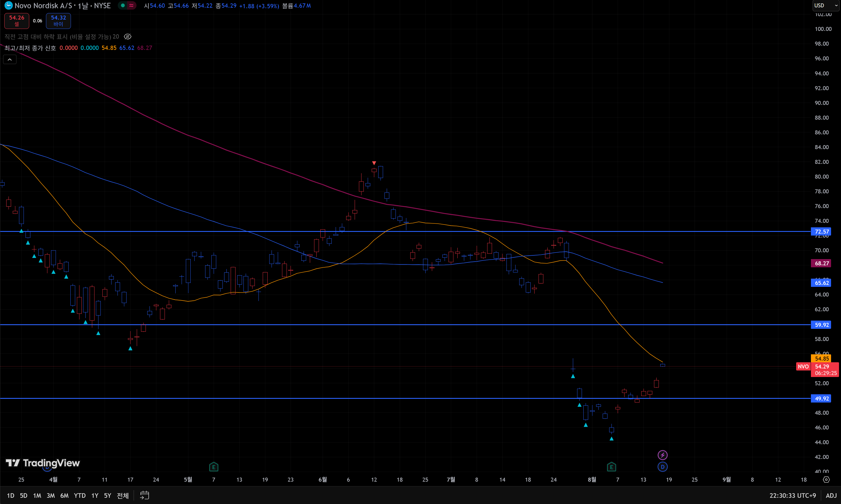Image resolution: width=841 pixels, height=504 pixels.
Task: Click the purple lightning event icon
Action: click(662, 455)
